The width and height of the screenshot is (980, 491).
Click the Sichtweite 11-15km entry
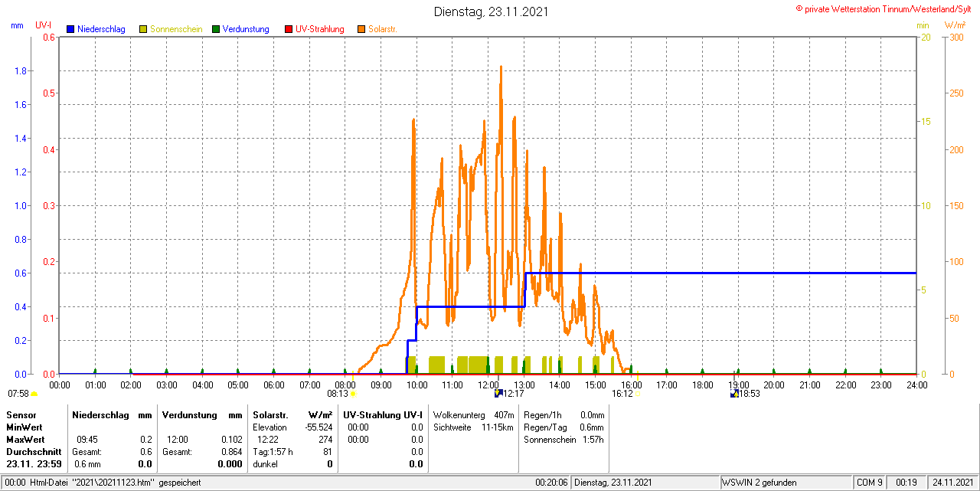tap(473, 427)
